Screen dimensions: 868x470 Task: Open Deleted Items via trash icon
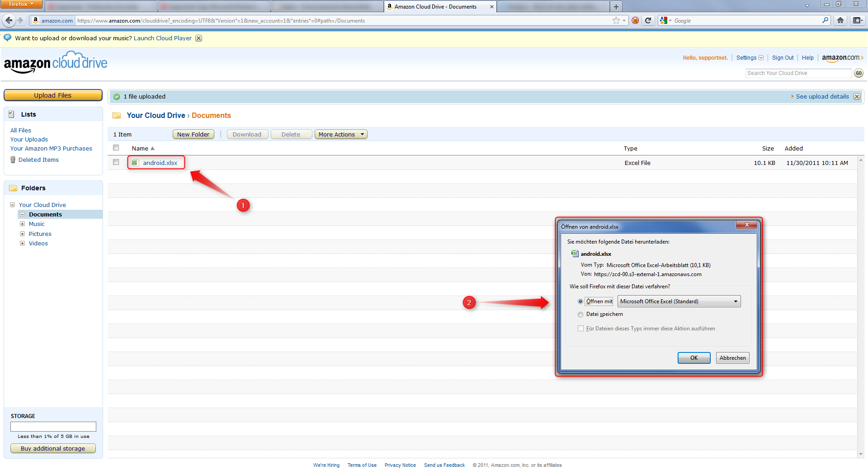[13, 160]
